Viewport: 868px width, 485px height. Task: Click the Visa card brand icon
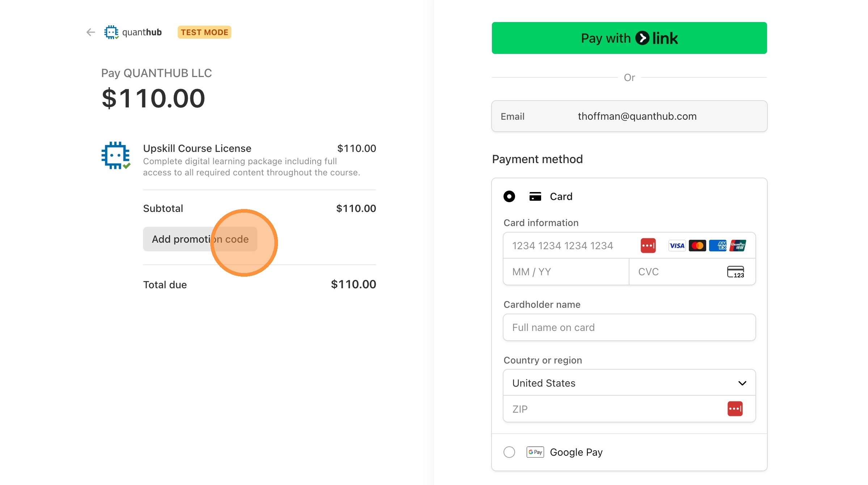pyautogui.click(x=677, y=246)
